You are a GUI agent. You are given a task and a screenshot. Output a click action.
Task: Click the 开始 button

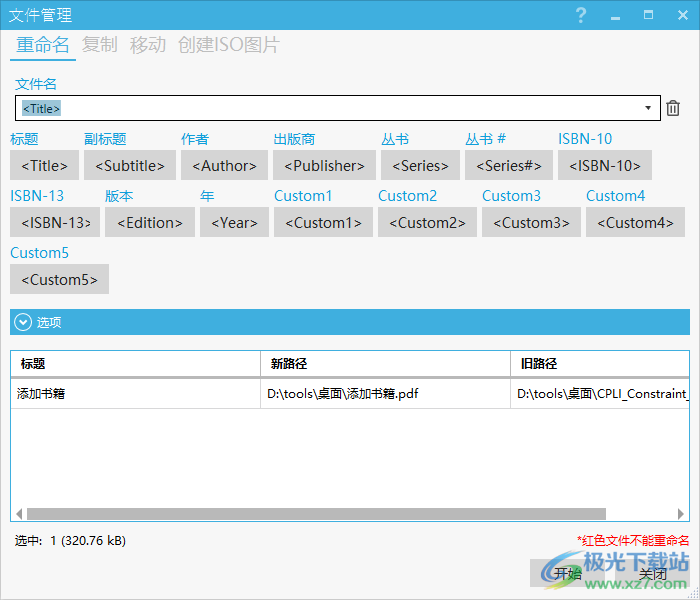[568, 573]
